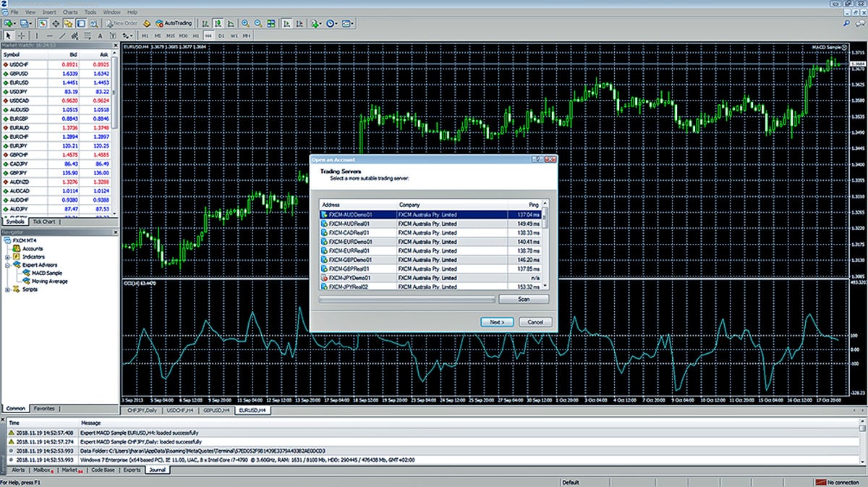Switch to the D1 timeframe
The width and height of the screenshot is (868, 487).
coord(221,35)
